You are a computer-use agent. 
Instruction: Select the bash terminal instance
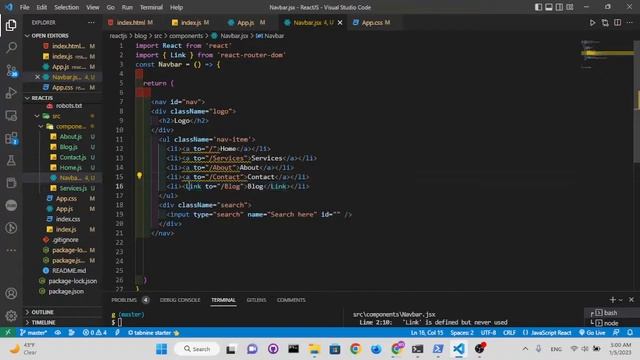[x=610, y=313]
